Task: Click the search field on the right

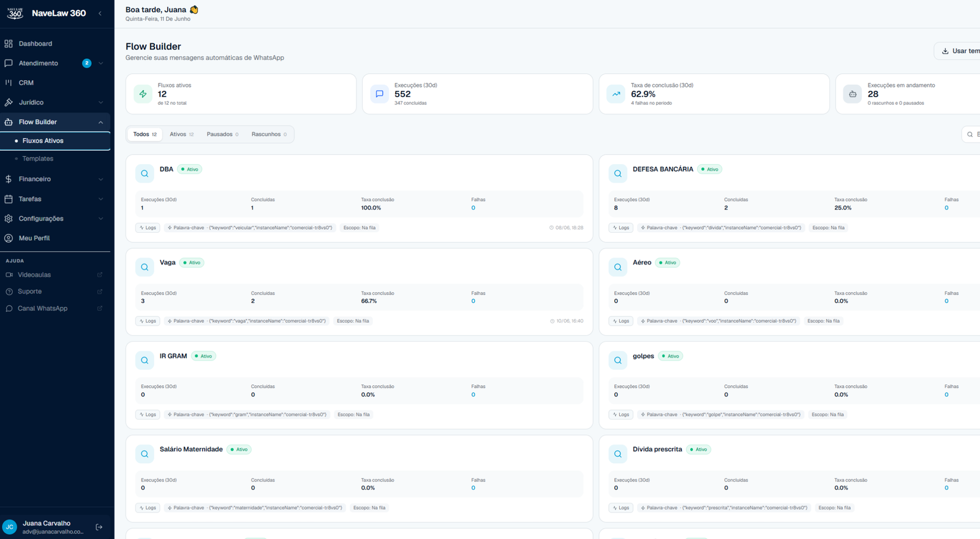Action: (971, 134)
